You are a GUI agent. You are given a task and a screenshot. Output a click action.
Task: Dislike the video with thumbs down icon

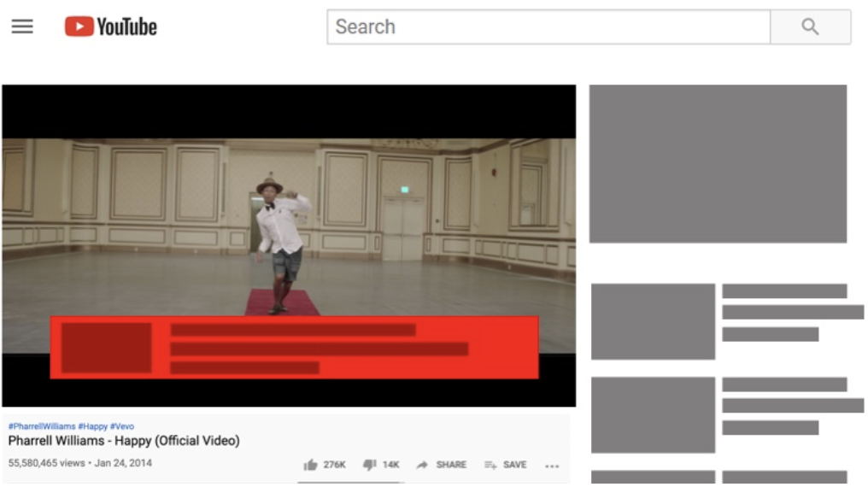(369, 465)
